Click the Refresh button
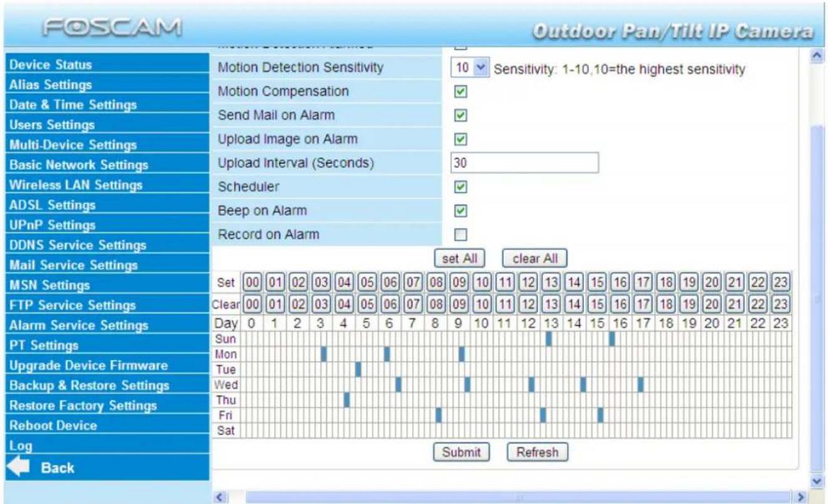Viewport: 828px width, 504px height. point(537,451)
